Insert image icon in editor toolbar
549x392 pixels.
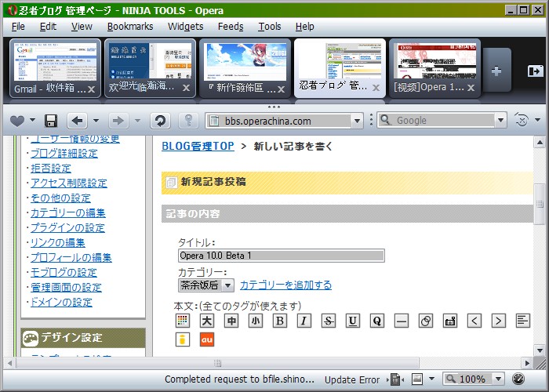[x=450, y=320]
